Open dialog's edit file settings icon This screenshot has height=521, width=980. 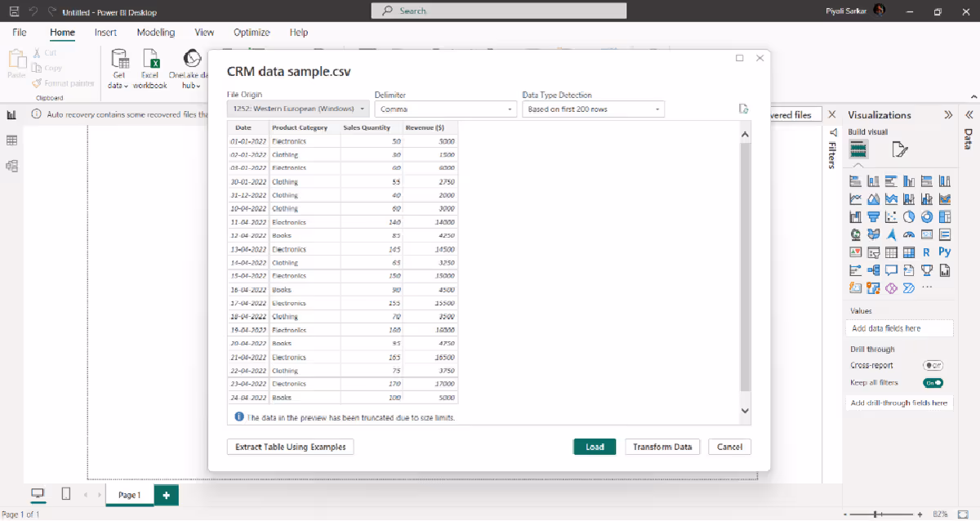(743, 109)
